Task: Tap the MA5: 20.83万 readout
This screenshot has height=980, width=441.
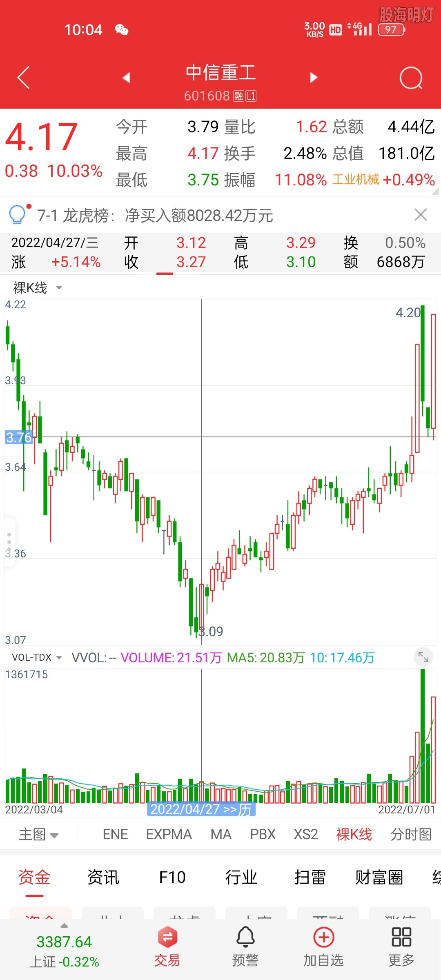Action: tap(266, 657)
